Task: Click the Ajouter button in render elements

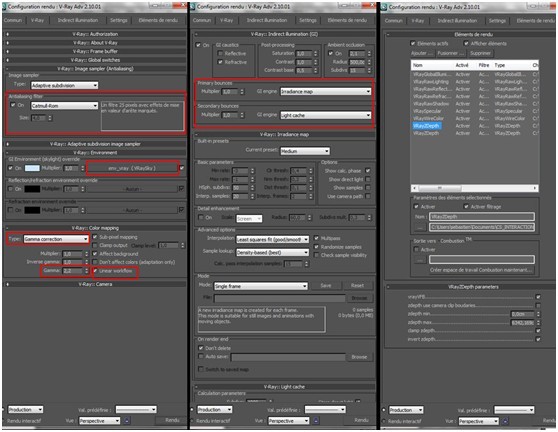Action: point(422,53)
